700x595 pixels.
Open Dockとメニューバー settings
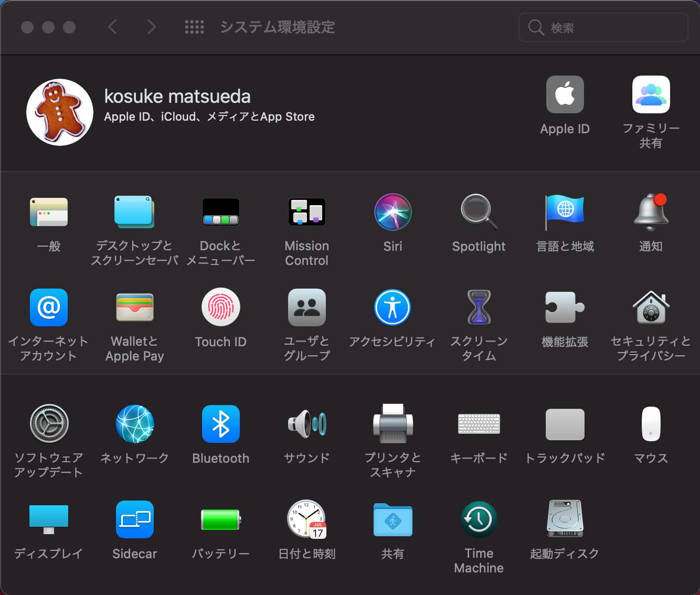[221, 212]
